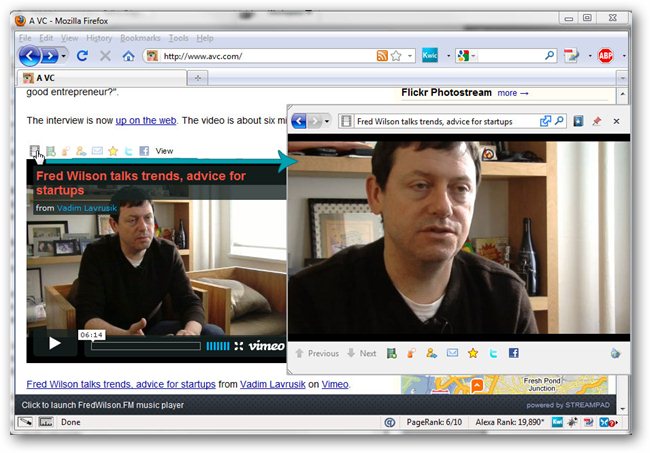Click popup panel Back arrow button
650x453 pixels.
point(299,121)
